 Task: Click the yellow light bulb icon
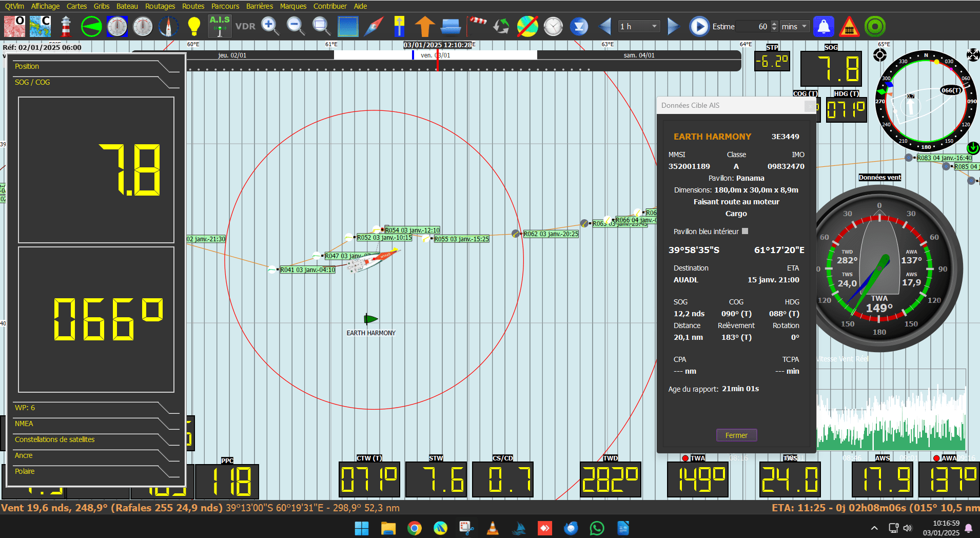click(194, 26)
